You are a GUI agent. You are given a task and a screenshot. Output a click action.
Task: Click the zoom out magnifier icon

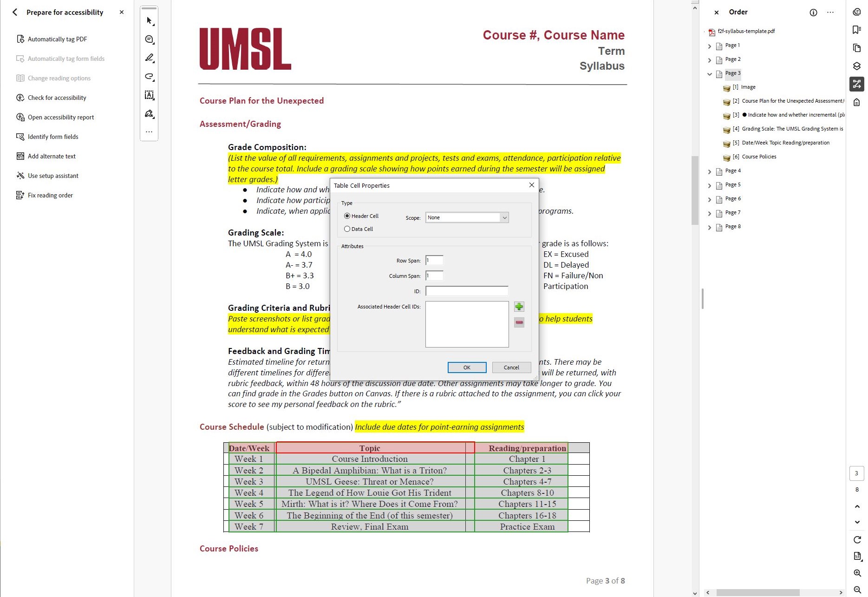[x=857, y=590]
